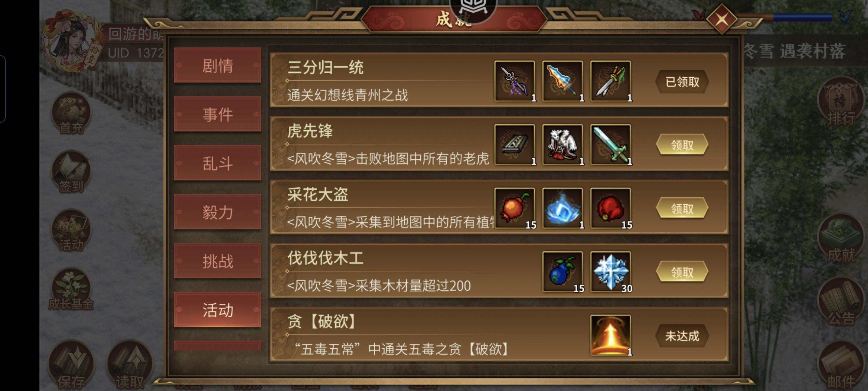Claim the 虎先锋 achievement reward
Viewport: 868px width, 391px height.
682,145
